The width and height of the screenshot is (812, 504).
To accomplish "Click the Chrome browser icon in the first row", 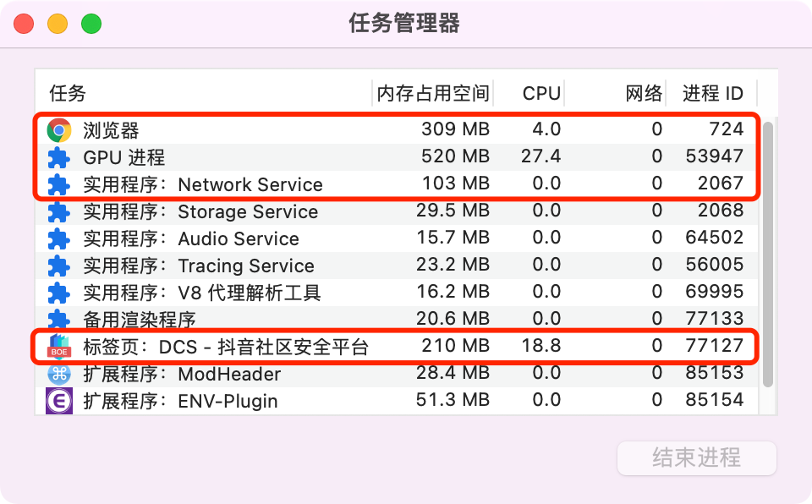I will pos(59,130).
